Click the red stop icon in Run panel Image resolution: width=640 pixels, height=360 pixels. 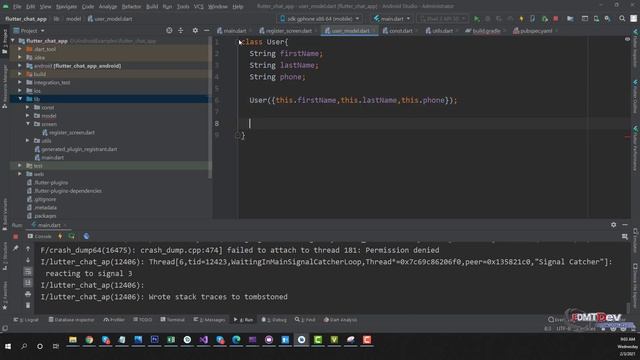pyautogui.click(x=16, y=236)
